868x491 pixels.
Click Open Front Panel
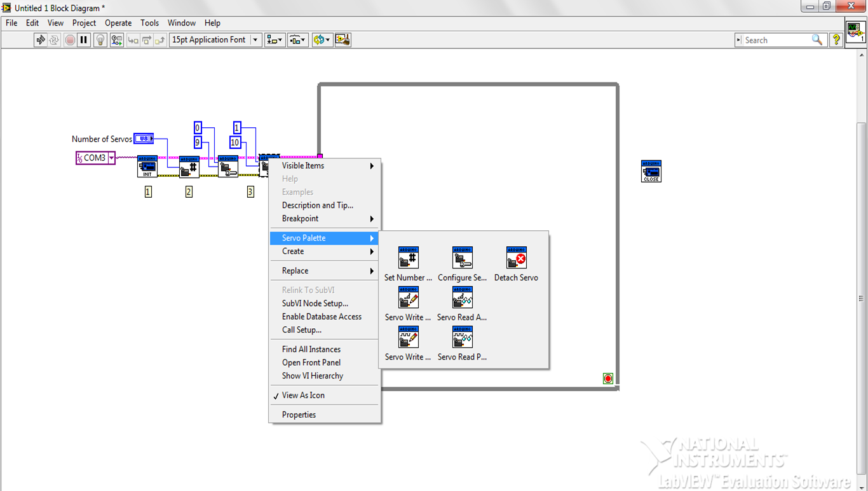click(310, 362)
